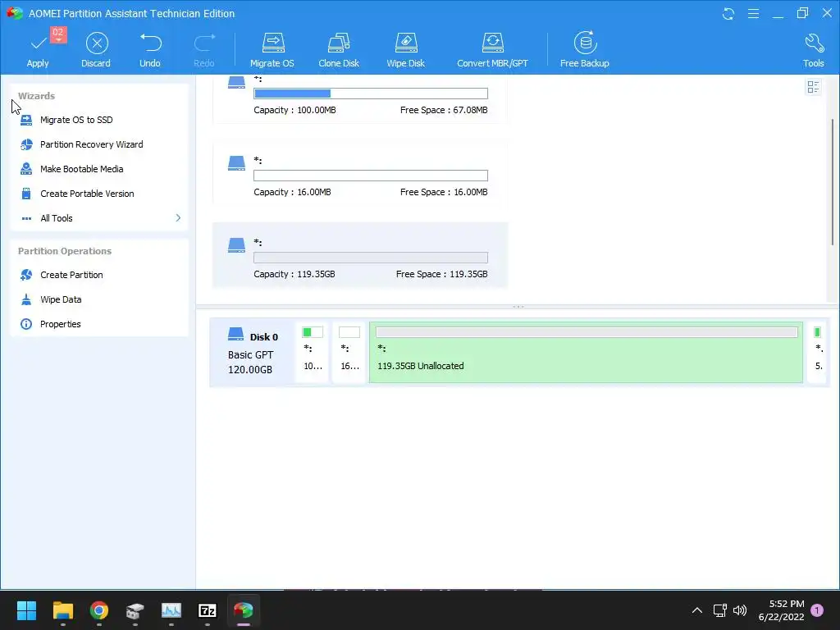Open Windows Start menu
Image resolution: width=840 pixels, height=630 pixels.
coord(26,610)
